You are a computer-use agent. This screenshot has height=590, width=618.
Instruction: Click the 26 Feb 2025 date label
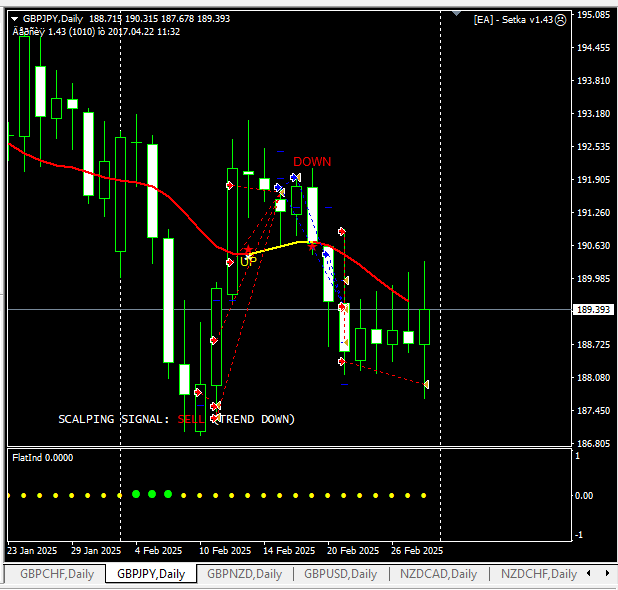pos(417,551)
